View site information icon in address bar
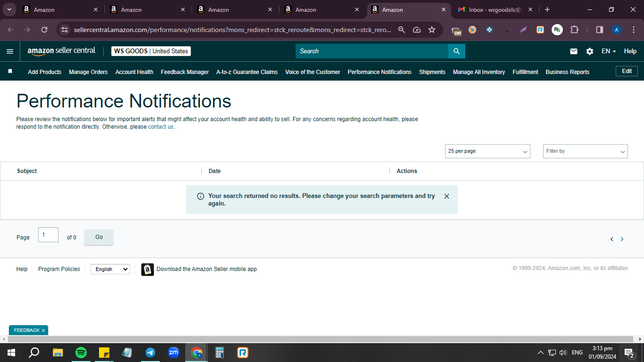 click(65, 30)
